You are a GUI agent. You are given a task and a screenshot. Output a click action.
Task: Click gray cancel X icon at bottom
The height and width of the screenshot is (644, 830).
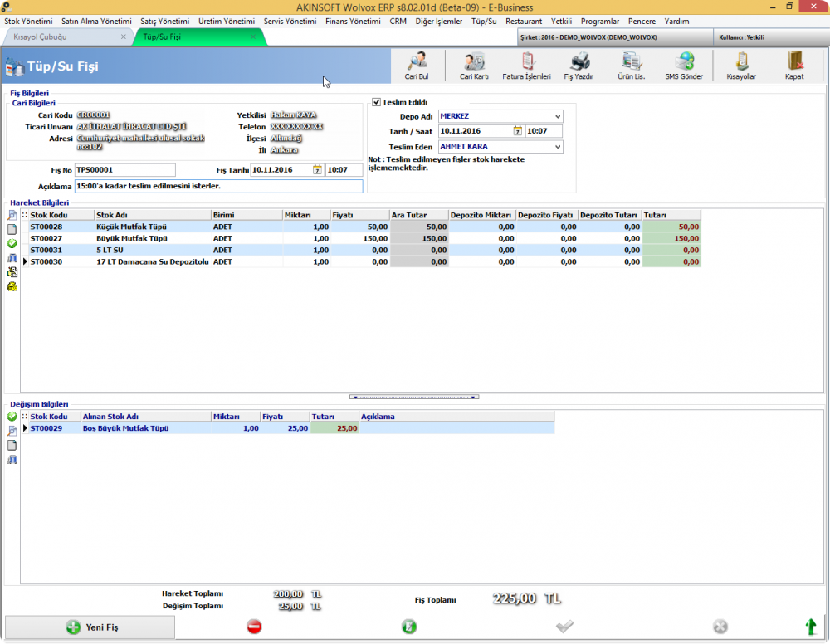pos(720,627)
